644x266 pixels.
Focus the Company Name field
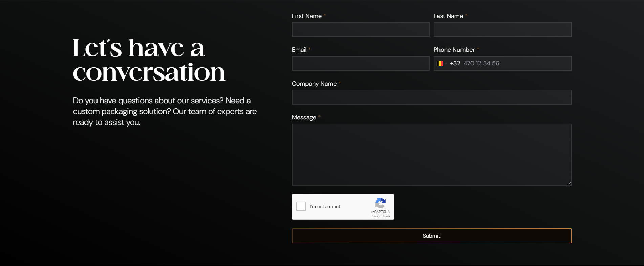431,97
